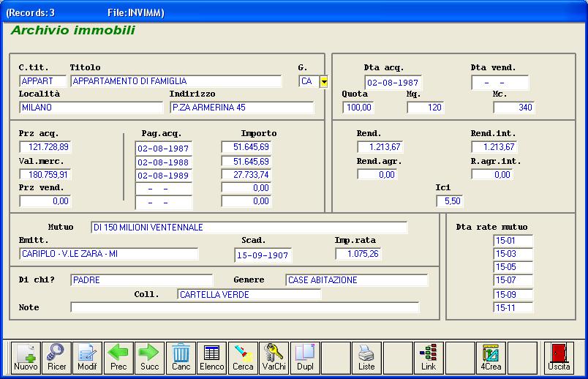Duplicate record with Dupl icon
The image size is (588, 379).
coord(305,358)
